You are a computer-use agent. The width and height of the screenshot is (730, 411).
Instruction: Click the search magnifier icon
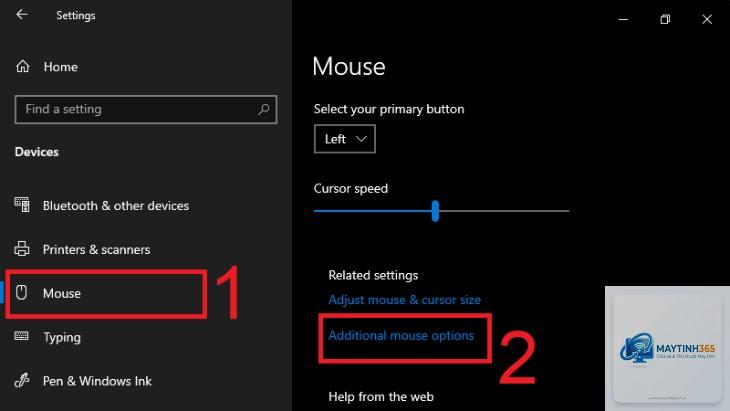pyautogui.click(x=264, y=109)
